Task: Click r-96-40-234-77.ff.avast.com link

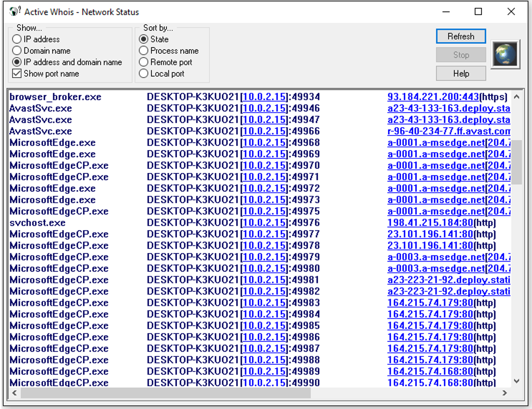Action: (x=449, y=131)
